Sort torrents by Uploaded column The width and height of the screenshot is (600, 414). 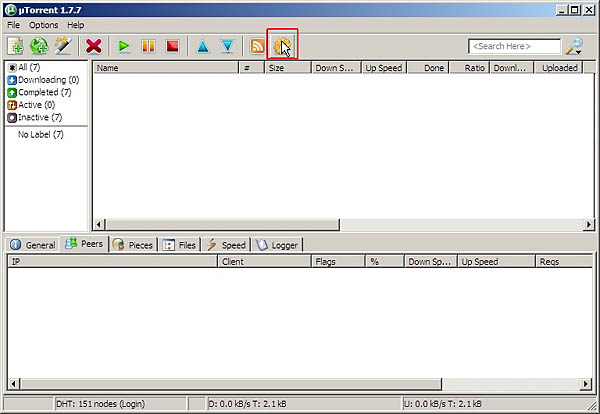point(558,68)
